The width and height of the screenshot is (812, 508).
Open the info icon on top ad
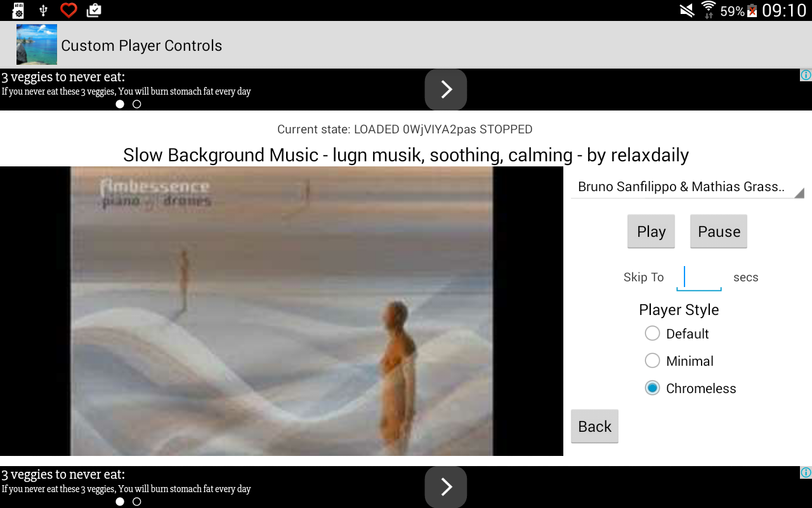[806, 75]
